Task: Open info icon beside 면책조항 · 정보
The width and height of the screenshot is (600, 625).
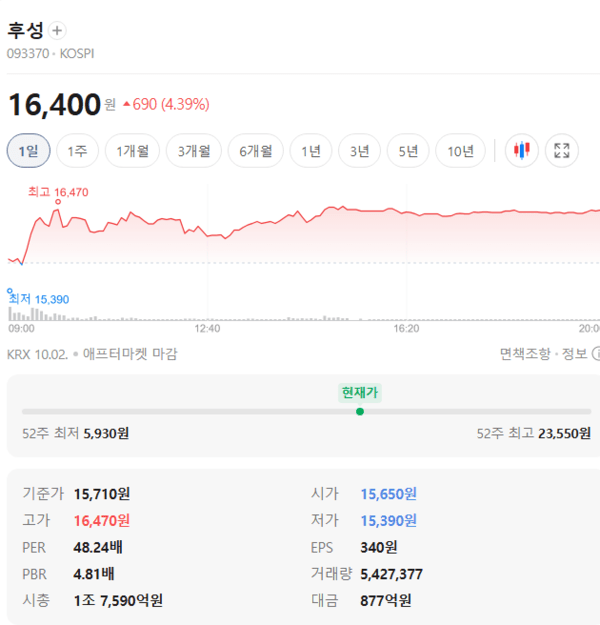Action: pos(596,354)
